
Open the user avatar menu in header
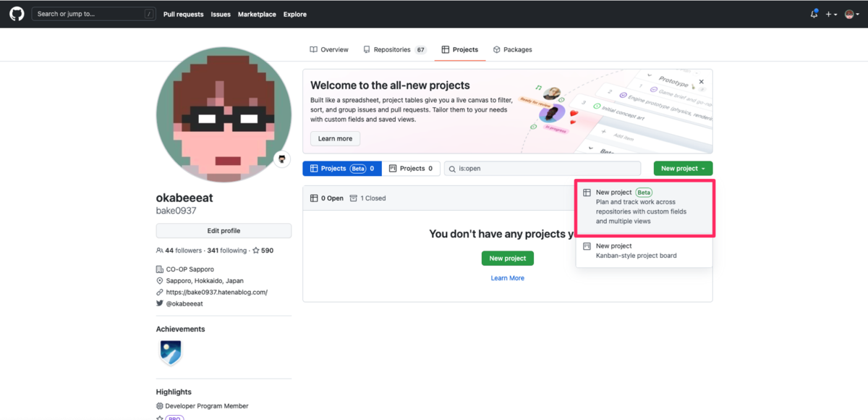pos(852,14)
